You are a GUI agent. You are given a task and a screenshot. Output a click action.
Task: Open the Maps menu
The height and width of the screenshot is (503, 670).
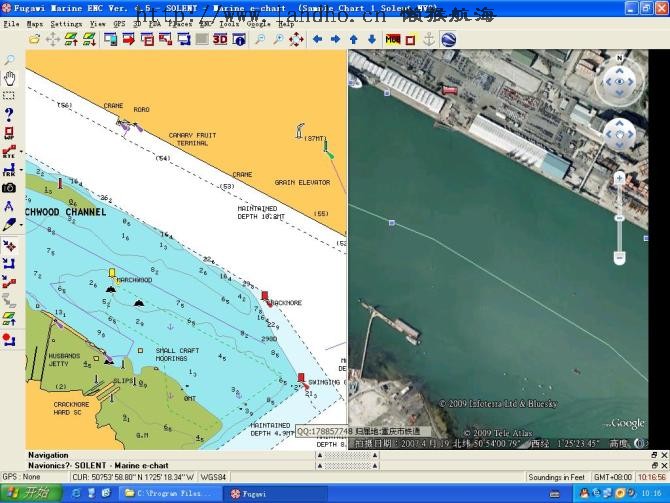tap(35, 24)
